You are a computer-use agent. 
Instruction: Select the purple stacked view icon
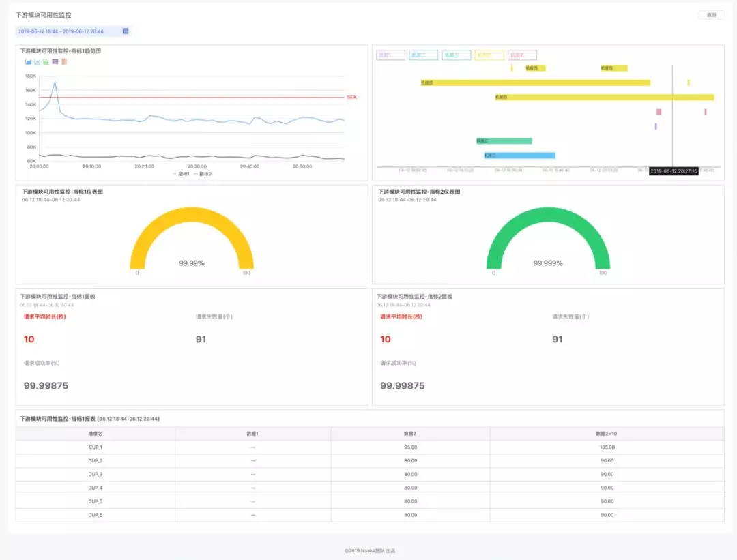click(55, 61)
